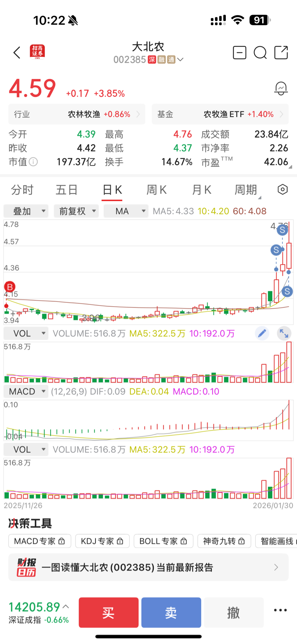297x644 pixels.
Task: Tap the lock icon on BOLL专家
Action: [x=184, y=541]
